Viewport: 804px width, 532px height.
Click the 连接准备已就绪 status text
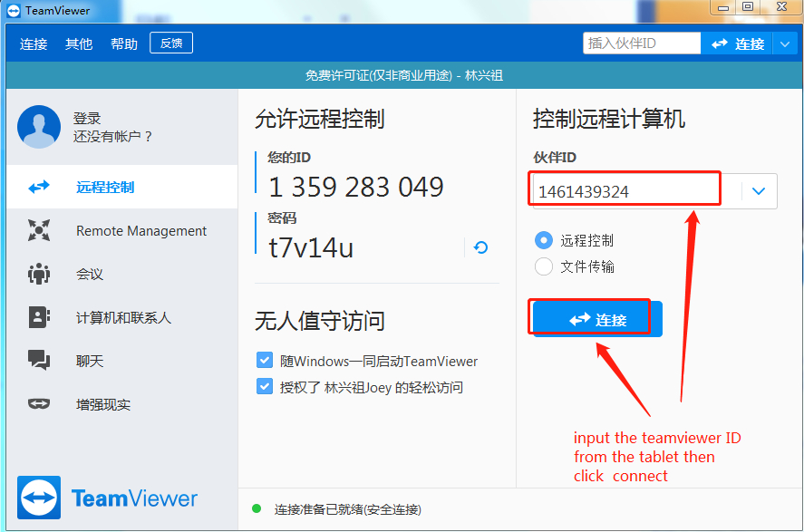348,509
